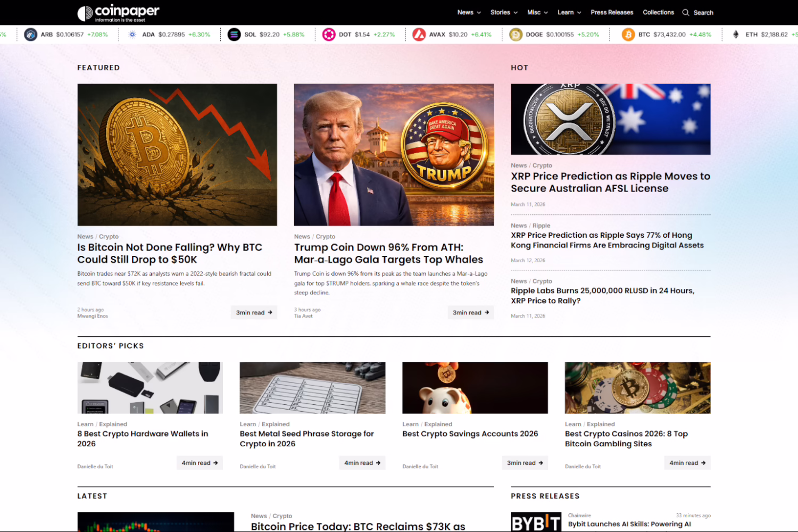Image resolution: width=798 pixels, height=532 pixels.
Task: Click 4min read on Best Crypto Hardware Wallets
Action: (x=199, y=462)
